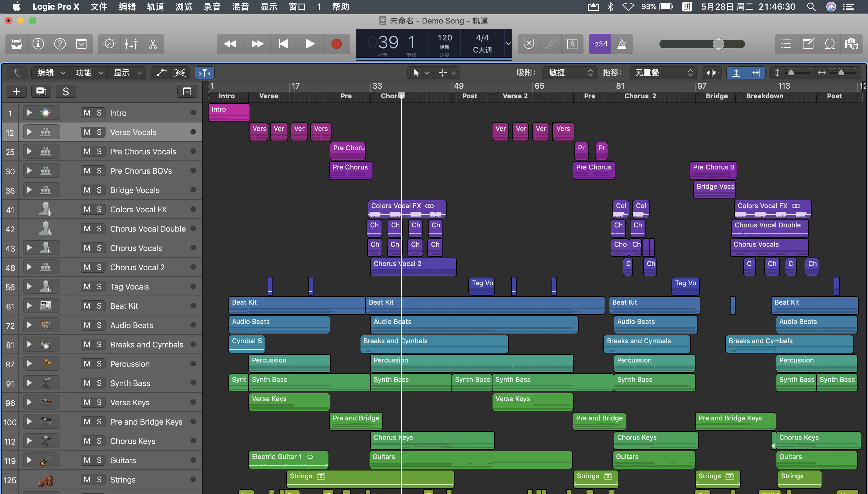Open the Library button in control bar
This screenshot has width=868, height=494.
pyautogui.click(x=17, y=44)
